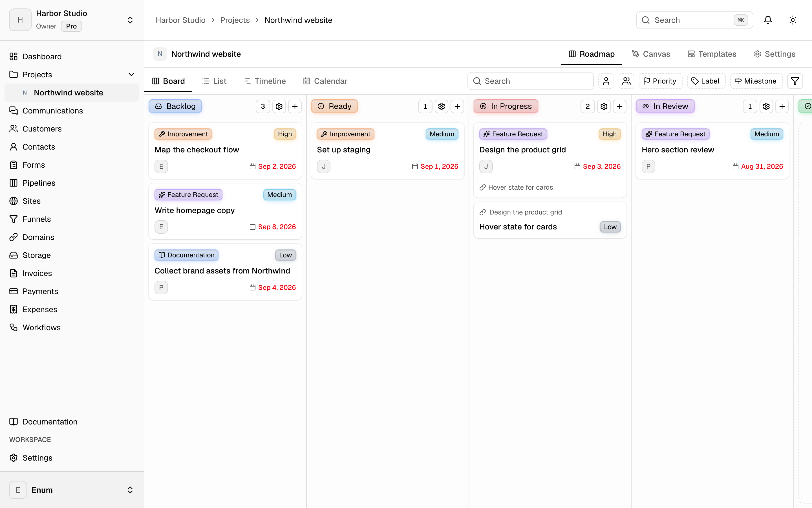Image resolution: width=812 pixels, height=508 pixels.
Task: Open Ready column settings gear
Action: [x=441, y=106]
